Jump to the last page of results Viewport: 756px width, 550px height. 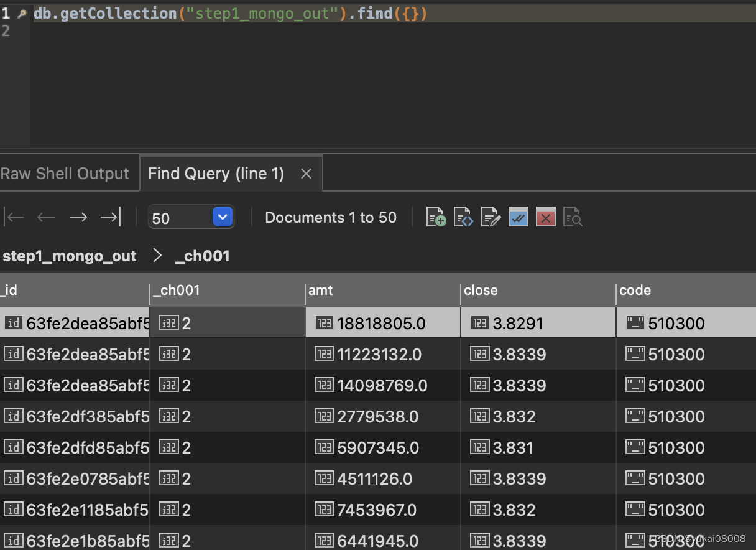point(110,217)
